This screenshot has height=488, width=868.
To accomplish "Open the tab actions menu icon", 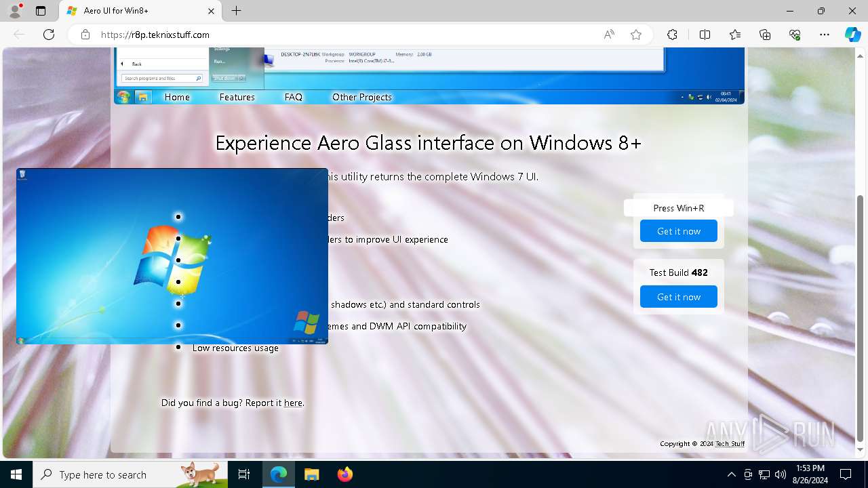I will 41,11.
